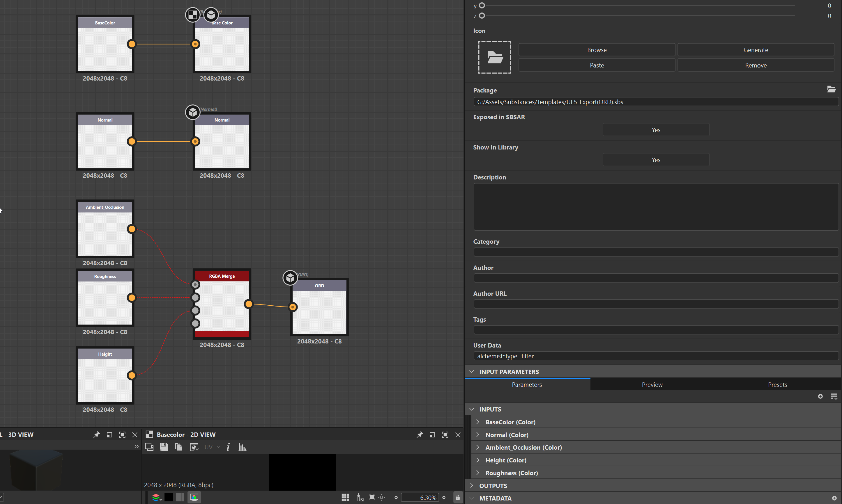Click Browse to choose an icon
The width and height of the screenshot is (842, 504).
[597, 49]
